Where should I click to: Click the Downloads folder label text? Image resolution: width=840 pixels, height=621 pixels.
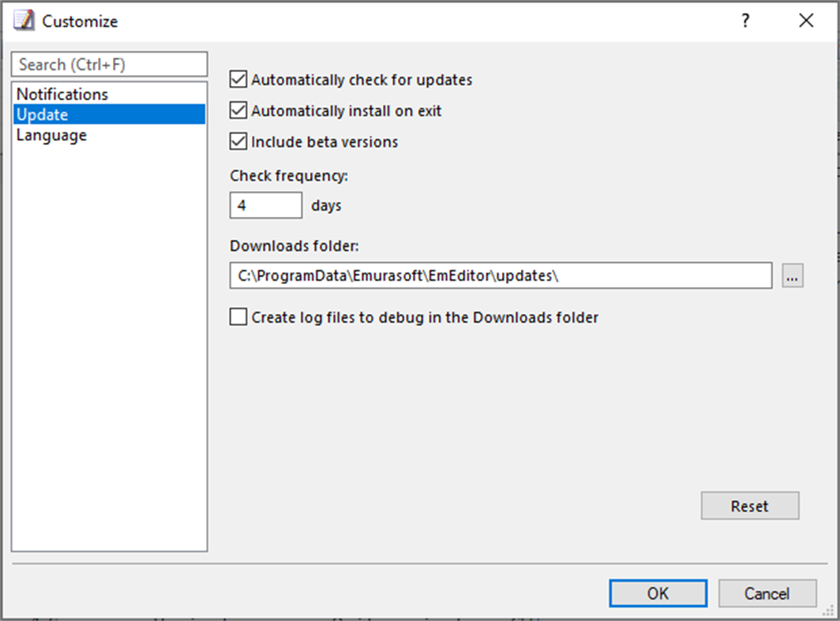[x=294, y=245]
